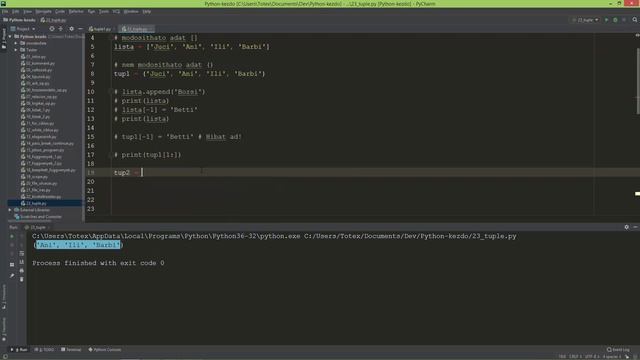
Task: Open the Code menu
Action: (x=60, y=11)
